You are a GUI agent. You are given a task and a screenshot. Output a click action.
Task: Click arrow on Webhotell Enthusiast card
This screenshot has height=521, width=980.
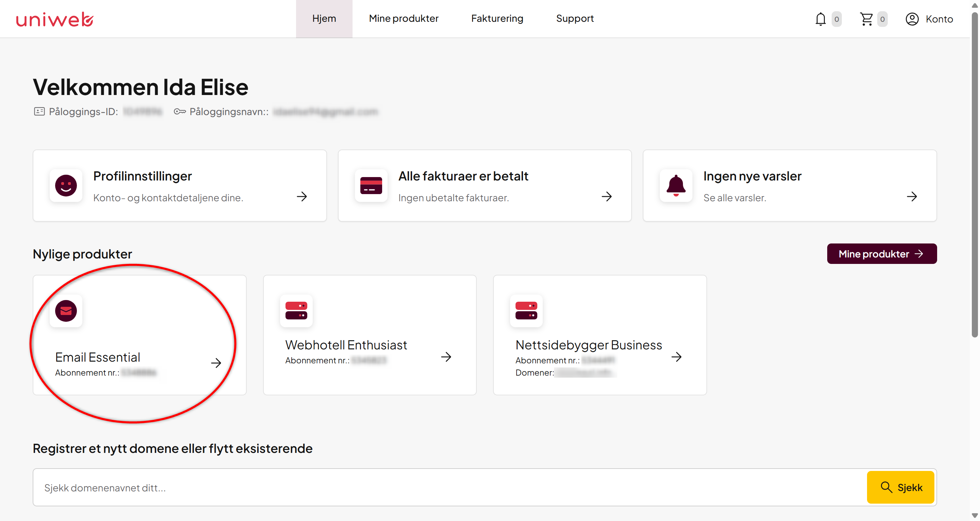coord(446,357)
